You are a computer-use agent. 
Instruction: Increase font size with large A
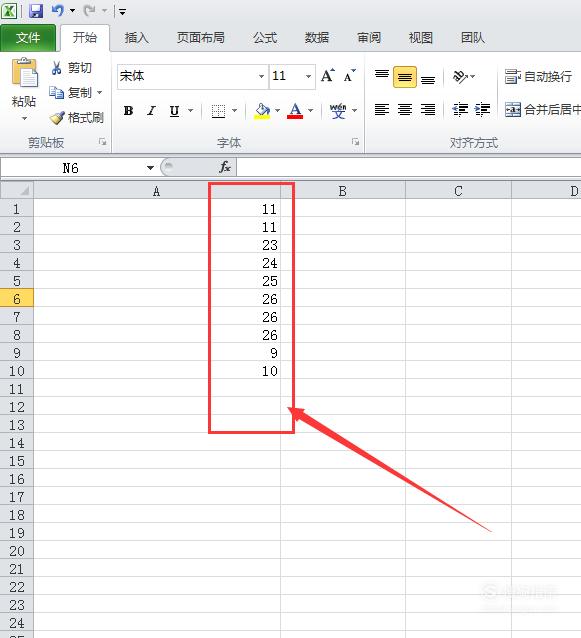coord(328,76)
